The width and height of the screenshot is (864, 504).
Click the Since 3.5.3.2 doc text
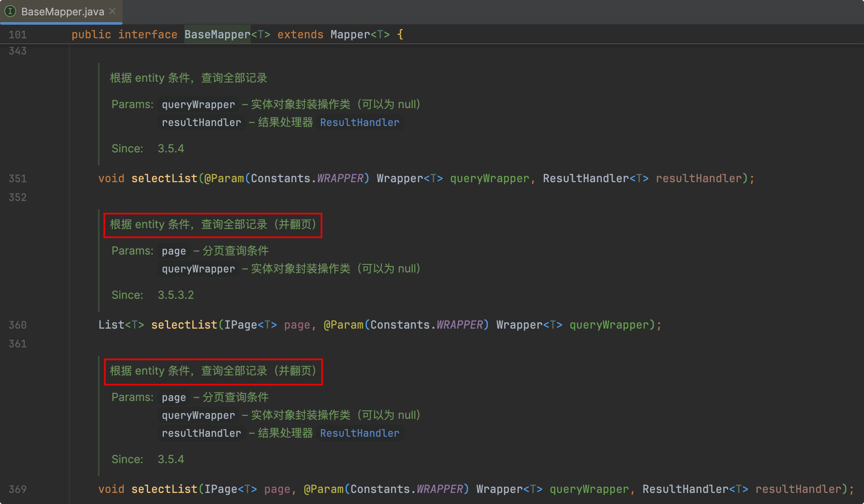coord(175,295)
